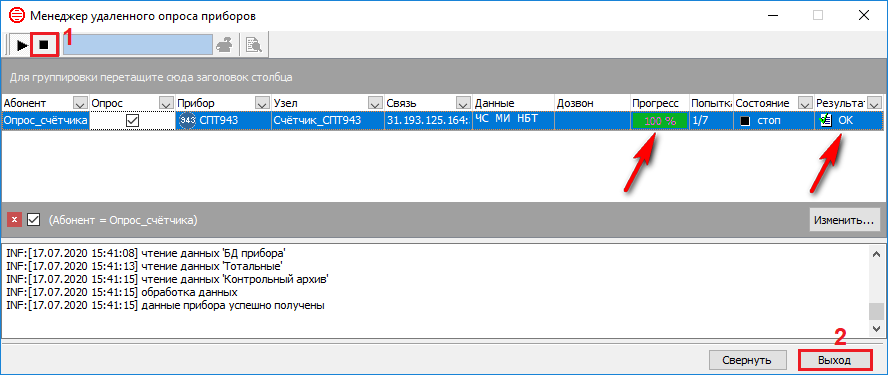This screenshot has height=375, width=888.
Task: Click the 1/7 attempts cell
Action: click(x=711, y=121)
